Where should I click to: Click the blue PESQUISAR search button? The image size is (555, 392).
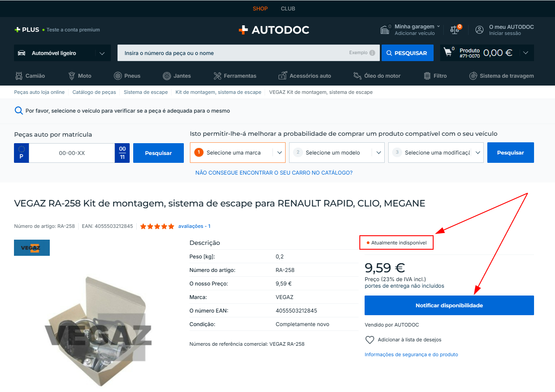tap(407, 53)
